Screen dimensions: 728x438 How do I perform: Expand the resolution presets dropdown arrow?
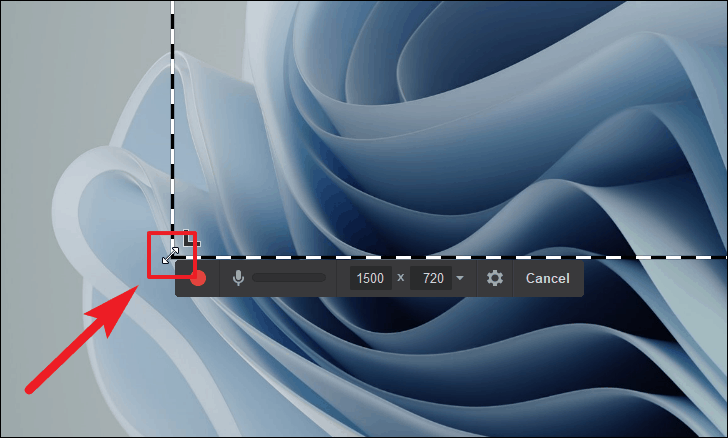(460, 278)
